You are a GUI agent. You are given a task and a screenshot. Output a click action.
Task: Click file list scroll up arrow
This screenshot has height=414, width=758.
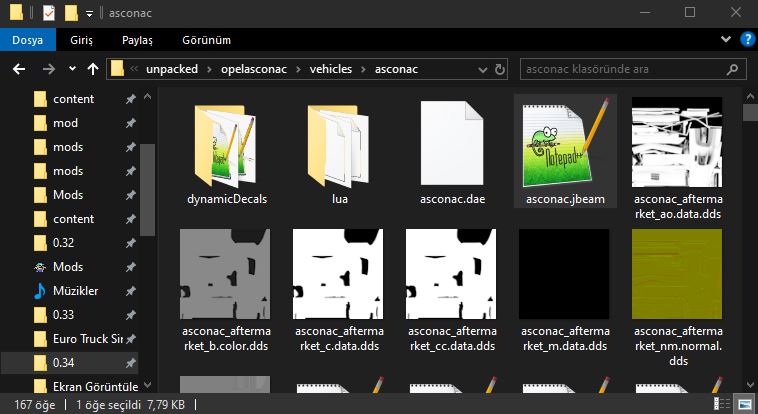(750, 97)
